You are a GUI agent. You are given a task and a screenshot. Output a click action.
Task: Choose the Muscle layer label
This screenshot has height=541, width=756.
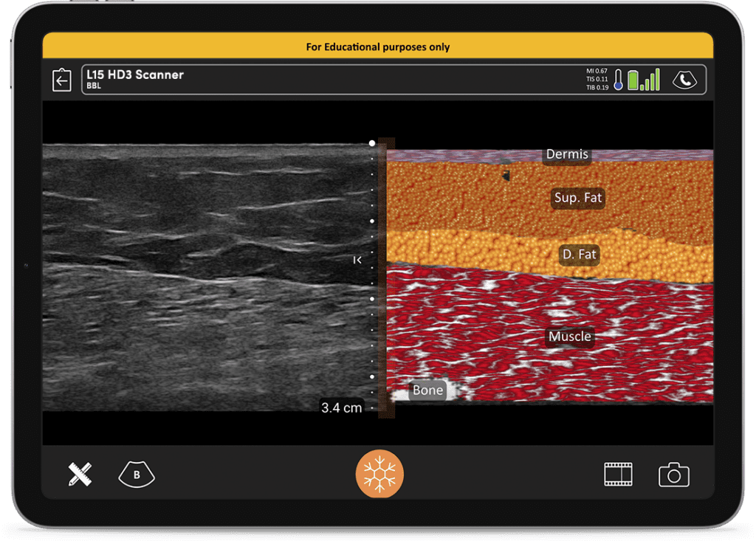pos(570,337)
